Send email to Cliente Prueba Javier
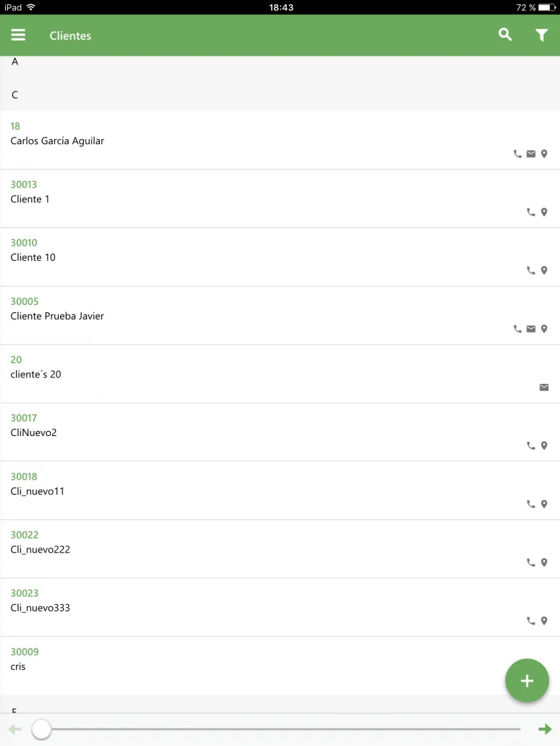 pyautogui.click(x=531, y=329)
